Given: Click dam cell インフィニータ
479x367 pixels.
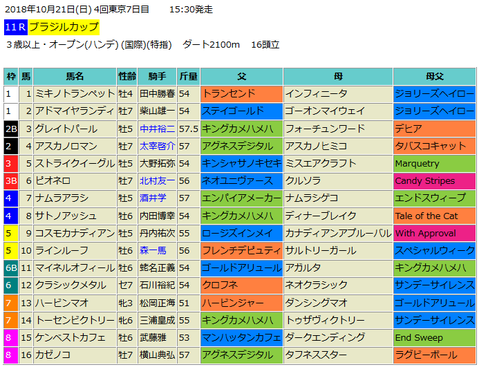Looking at the screenshot, I should [x=338, y=94].
